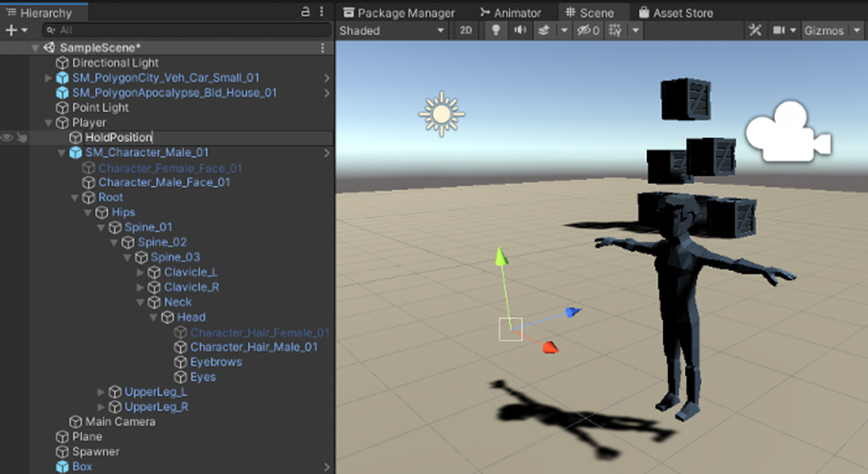868x474 pixels.
Task: Click the Box prefab blue cube icon
Action: click(x=62, y=467)
